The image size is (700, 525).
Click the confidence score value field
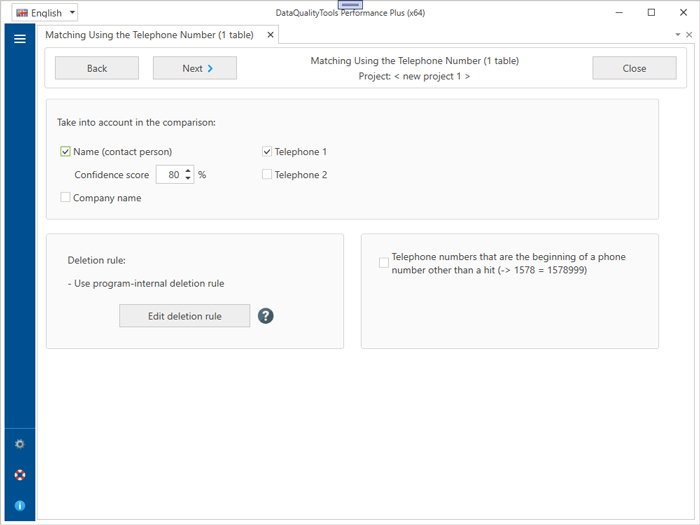171,175
